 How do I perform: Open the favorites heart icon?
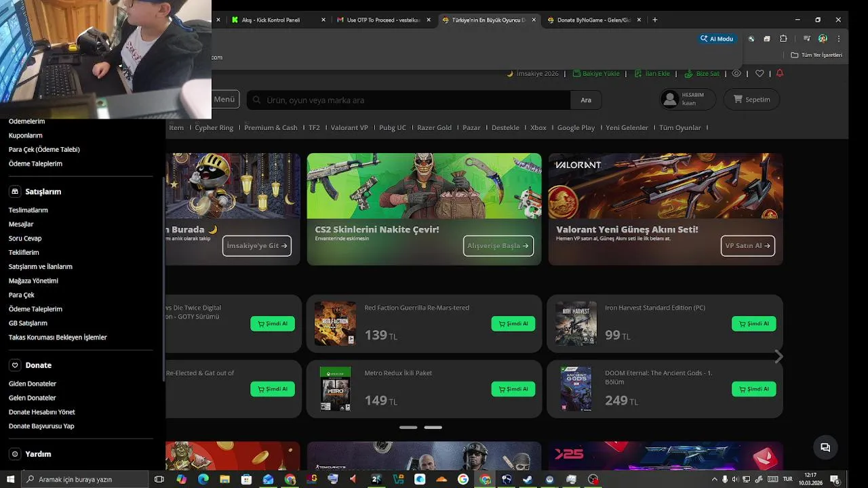759,73
